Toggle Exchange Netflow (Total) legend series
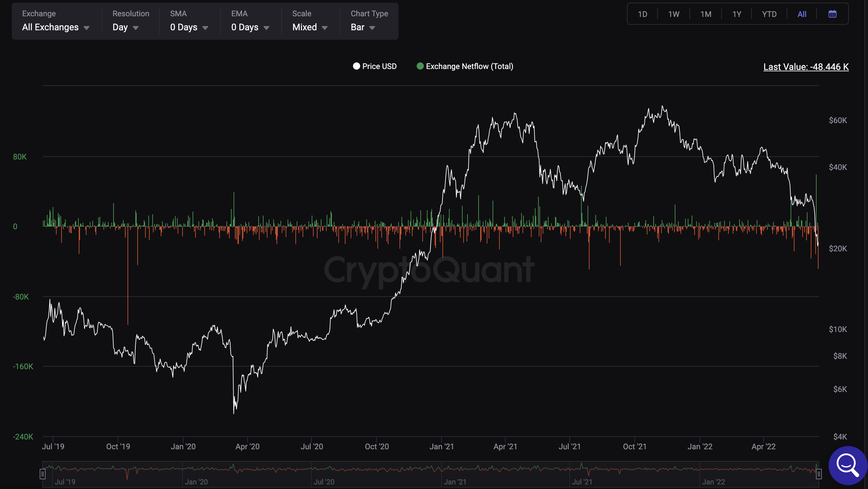Screen dimensions: 868x489 [469, 66]
